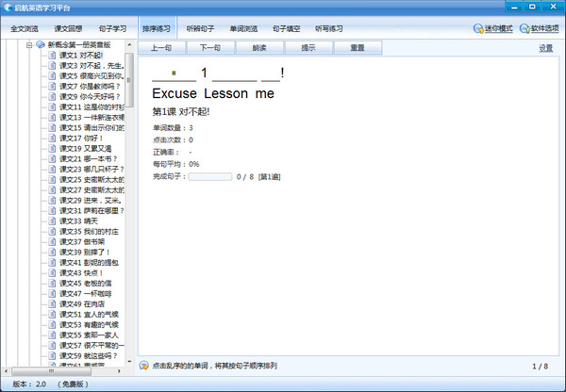This screenshot has height=392, width=566.
Task: Click the document icon beside 课文45 老板的信
Action: (x=52, y=284)
